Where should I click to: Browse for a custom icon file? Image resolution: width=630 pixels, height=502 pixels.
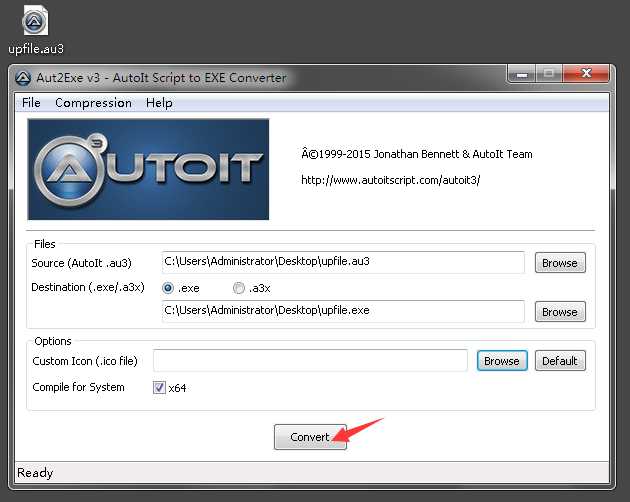pos(502,361)
